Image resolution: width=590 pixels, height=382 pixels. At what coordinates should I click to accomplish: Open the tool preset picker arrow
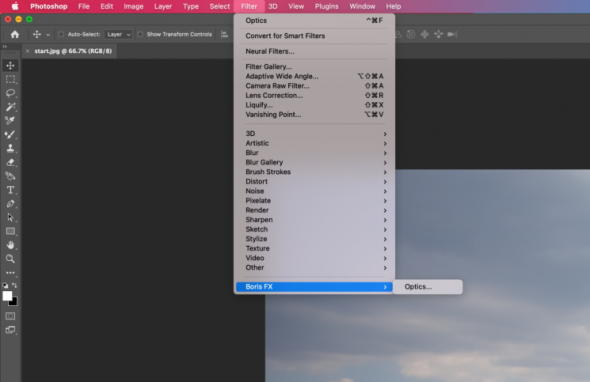(x=48, y=35)
